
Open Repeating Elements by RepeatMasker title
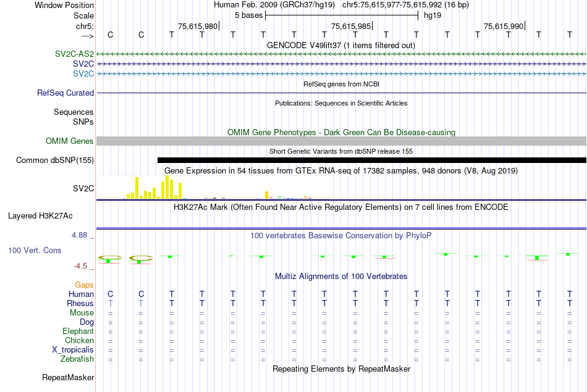341,369
